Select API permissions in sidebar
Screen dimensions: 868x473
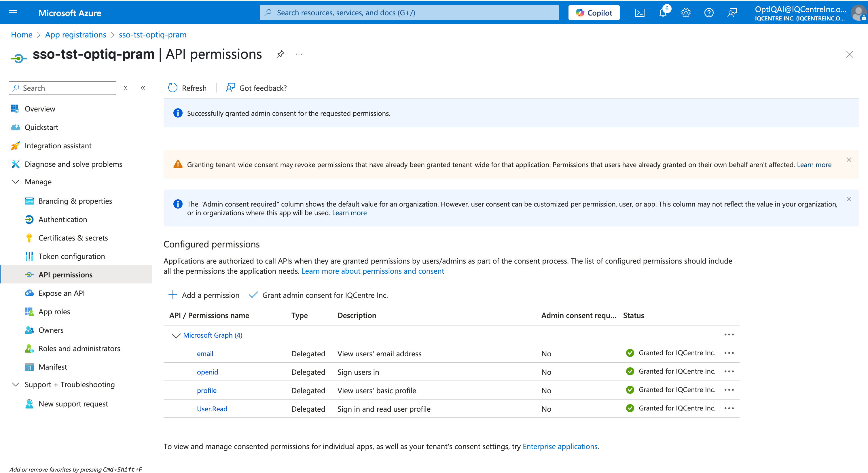[x=76, y=275]
